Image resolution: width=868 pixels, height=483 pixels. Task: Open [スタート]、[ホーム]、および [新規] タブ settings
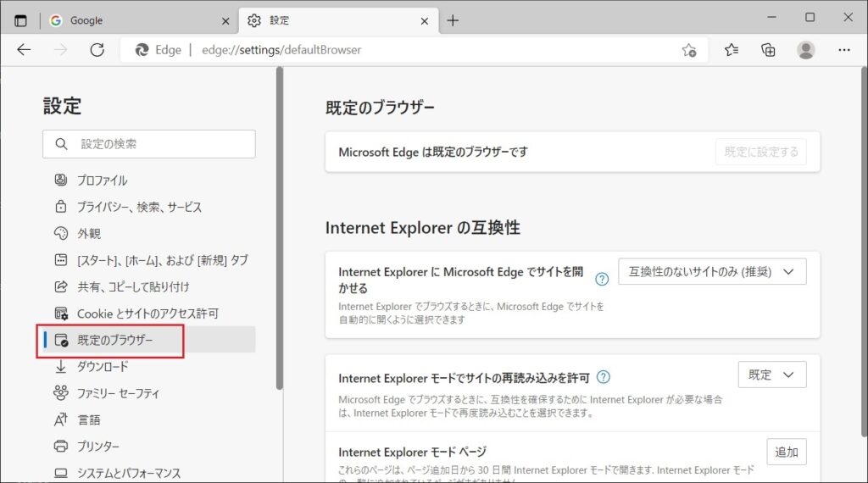click(149, 260)
